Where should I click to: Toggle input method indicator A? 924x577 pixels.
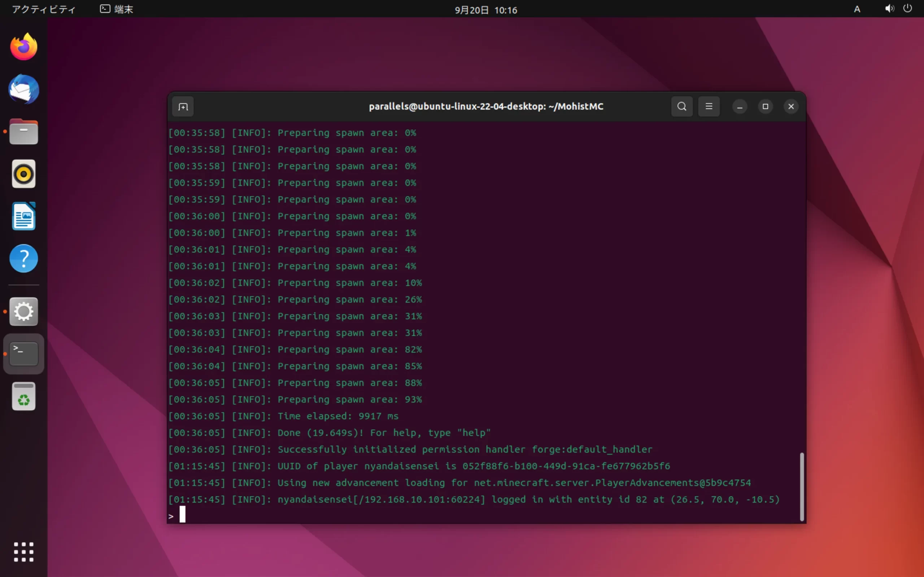tap(857, 9)
